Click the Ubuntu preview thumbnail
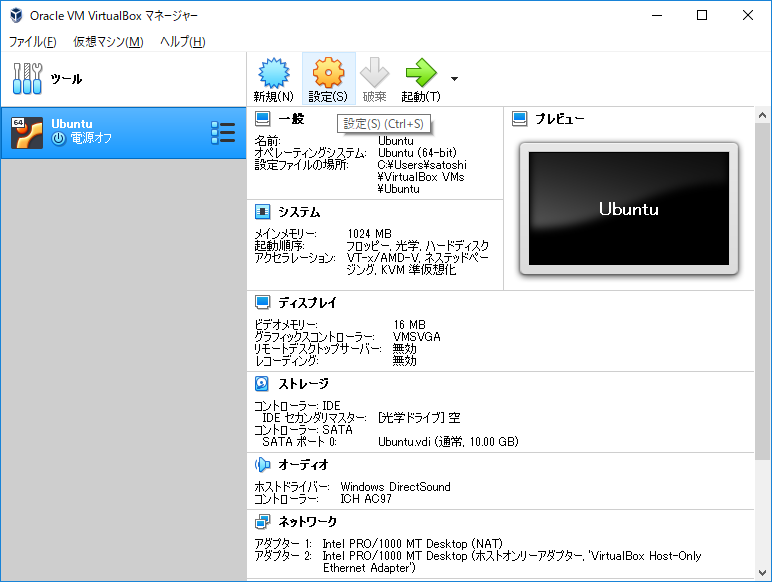Screen dimensions: 772x582 [629, 208]
